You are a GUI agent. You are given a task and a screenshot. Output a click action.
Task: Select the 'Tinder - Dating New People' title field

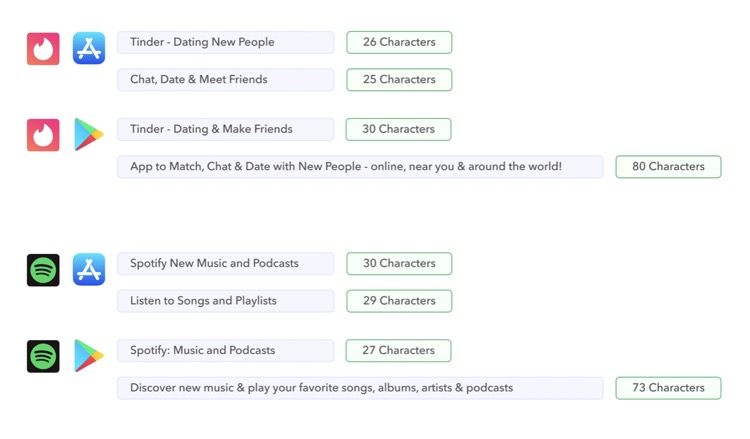pos(226,42)
